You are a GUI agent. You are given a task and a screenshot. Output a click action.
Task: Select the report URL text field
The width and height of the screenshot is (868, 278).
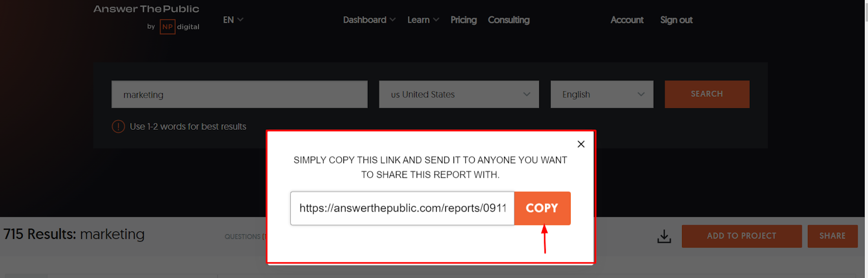[x=402, y=208]
